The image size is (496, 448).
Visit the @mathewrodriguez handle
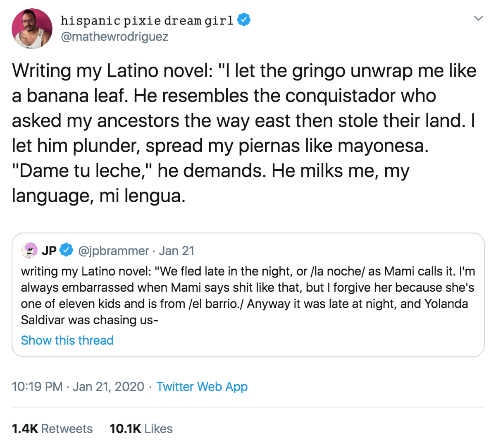114,37
